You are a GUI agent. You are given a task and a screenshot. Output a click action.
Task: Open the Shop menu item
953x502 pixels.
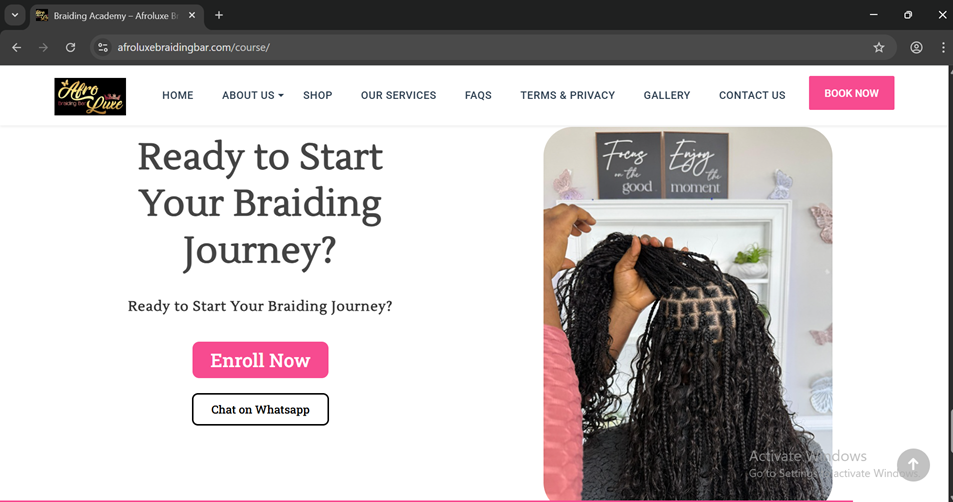click(x=317, y=95)
